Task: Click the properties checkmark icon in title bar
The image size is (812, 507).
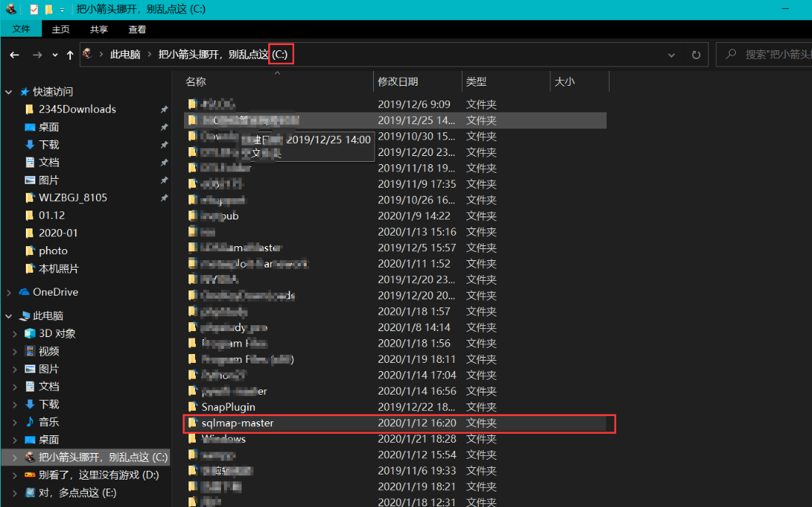Action: click(x=34, y=10)
